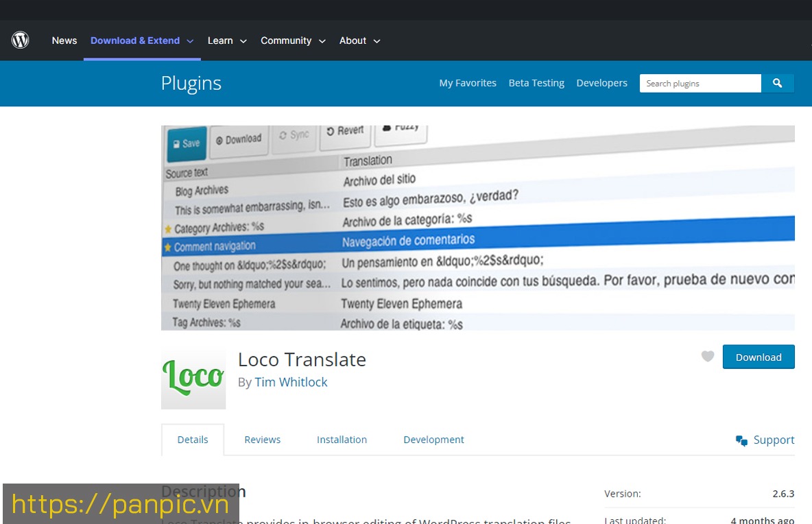812x524 pixels.
Task: Click the Loco Translate title text
Action: (302, 359)
